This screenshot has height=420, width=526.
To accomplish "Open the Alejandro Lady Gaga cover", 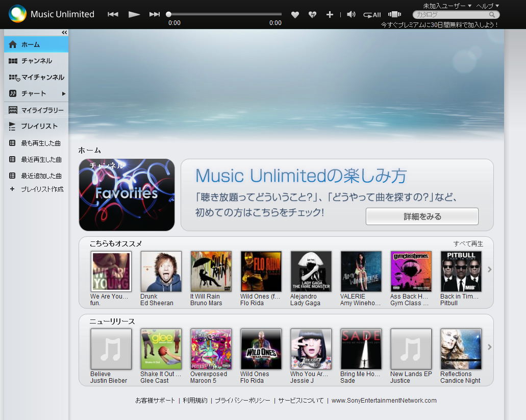I will coord(311,271).
